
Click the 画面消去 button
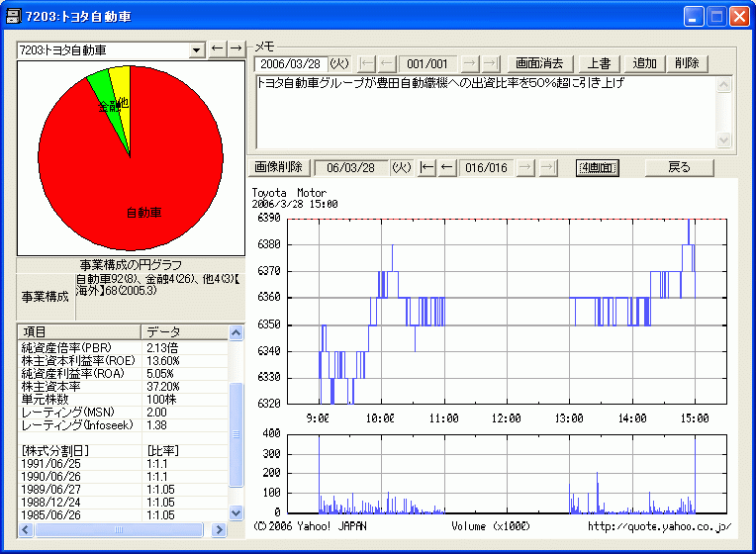[538, 63]
